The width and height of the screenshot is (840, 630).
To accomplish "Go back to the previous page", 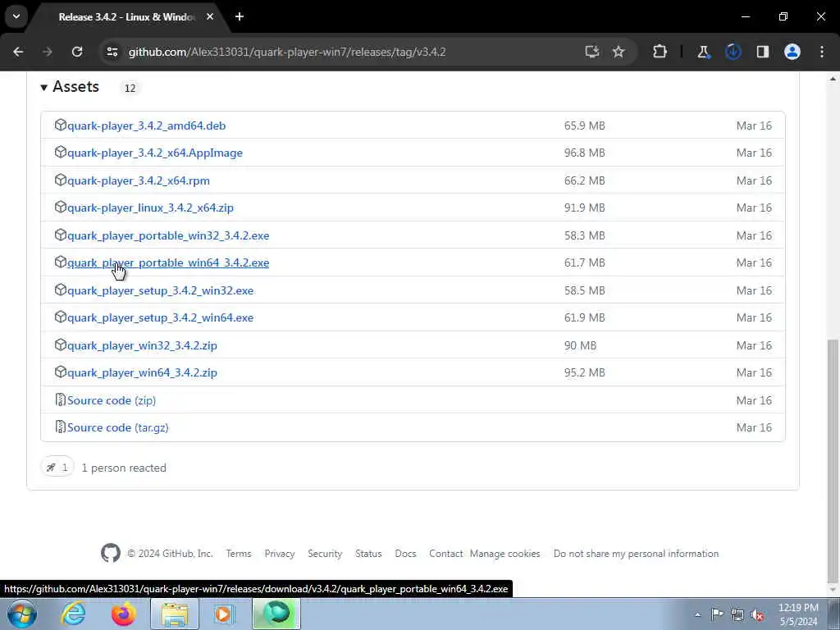I will coord(18,52).
